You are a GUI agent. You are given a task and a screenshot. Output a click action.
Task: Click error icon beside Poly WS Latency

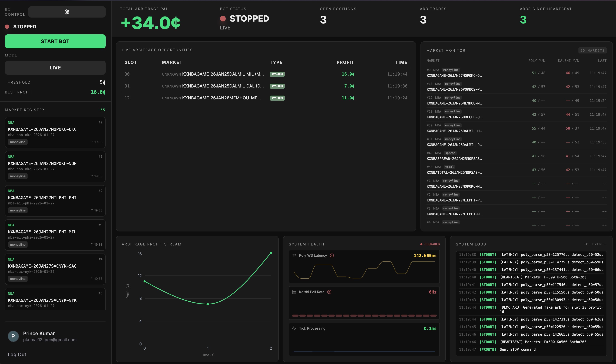[x=332, y=255]
